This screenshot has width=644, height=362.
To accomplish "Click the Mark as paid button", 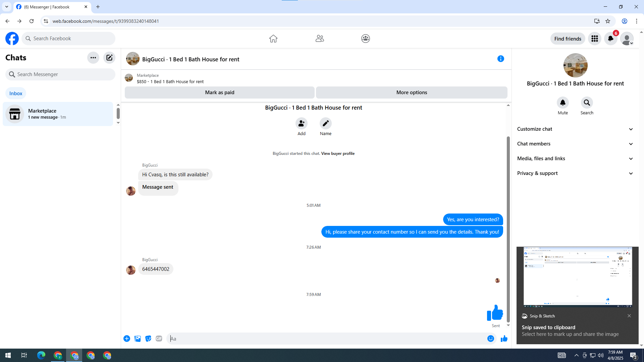I will coord(219,93).
